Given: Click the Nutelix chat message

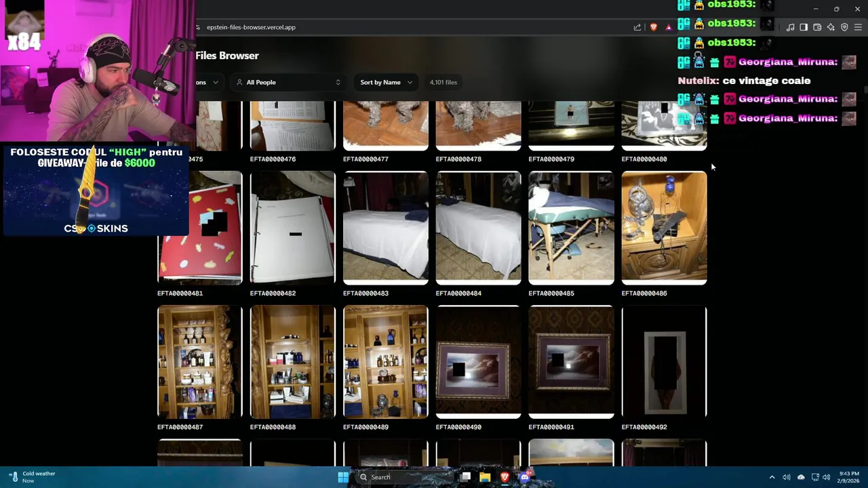Looking at the screenshot, I should 744,81.
